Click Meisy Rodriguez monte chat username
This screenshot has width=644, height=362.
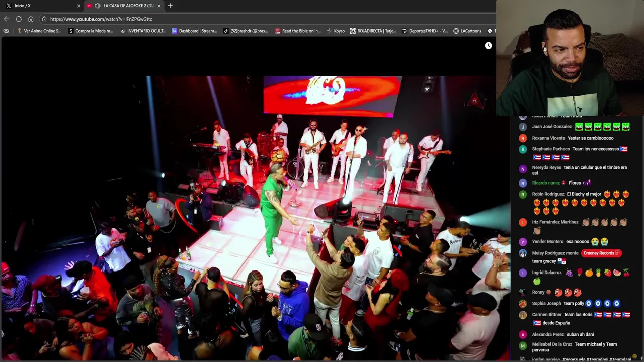click(x=555, y=253)
